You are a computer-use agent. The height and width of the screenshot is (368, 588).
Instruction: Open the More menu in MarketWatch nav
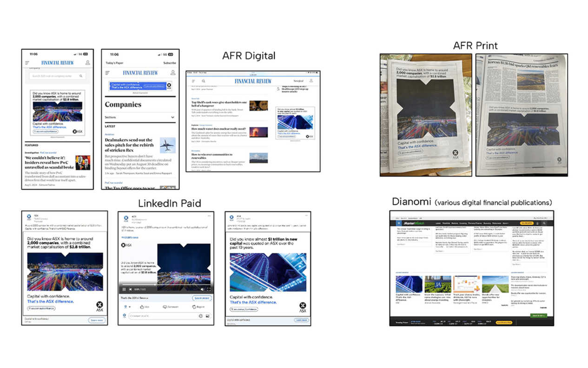(505, 223)
